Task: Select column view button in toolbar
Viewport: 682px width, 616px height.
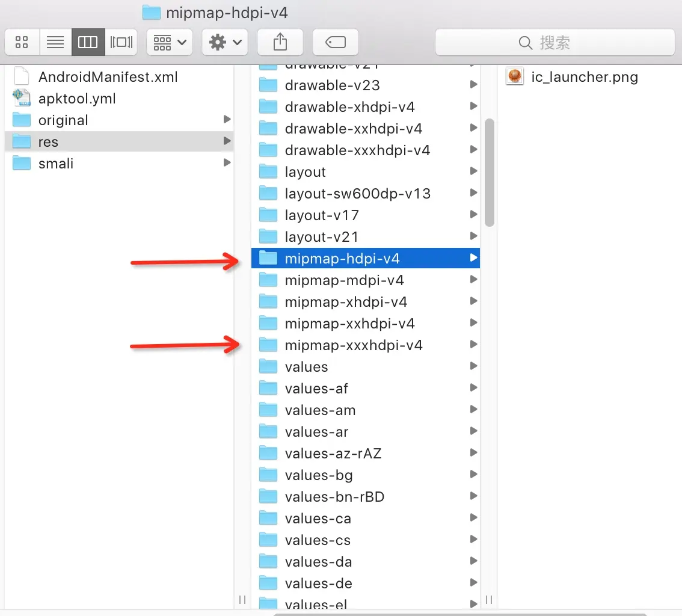Action: click(88, 42)
